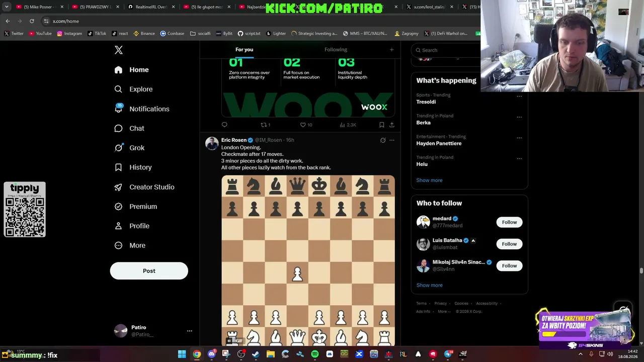View analytics of the WOO X post
644x362 pixels.
point(348,125)
